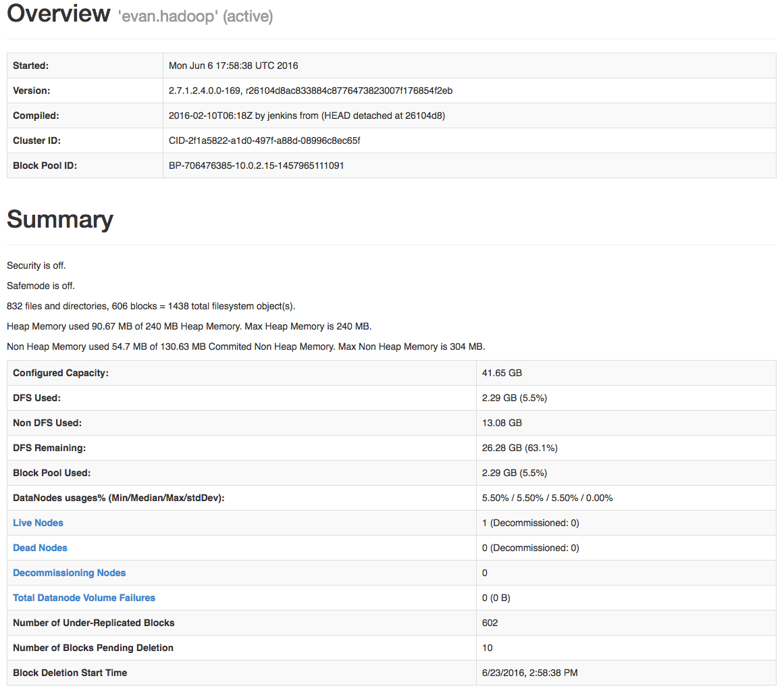
Task: Click the DFS Remaining value
Action: [519, 448]
